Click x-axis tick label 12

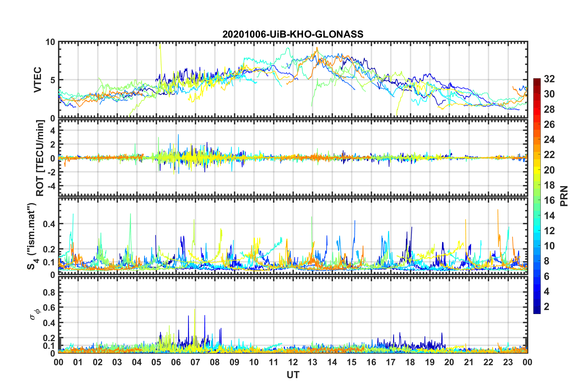[293, 362]
